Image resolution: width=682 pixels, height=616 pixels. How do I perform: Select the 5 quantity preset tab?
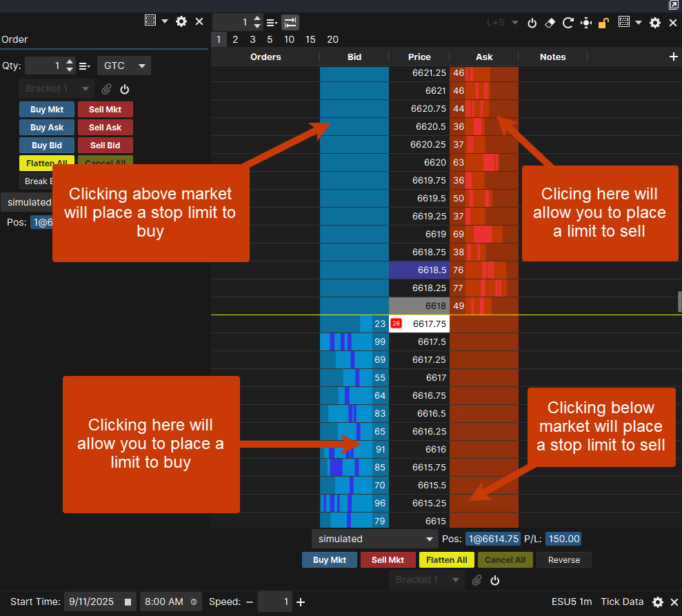270,39
